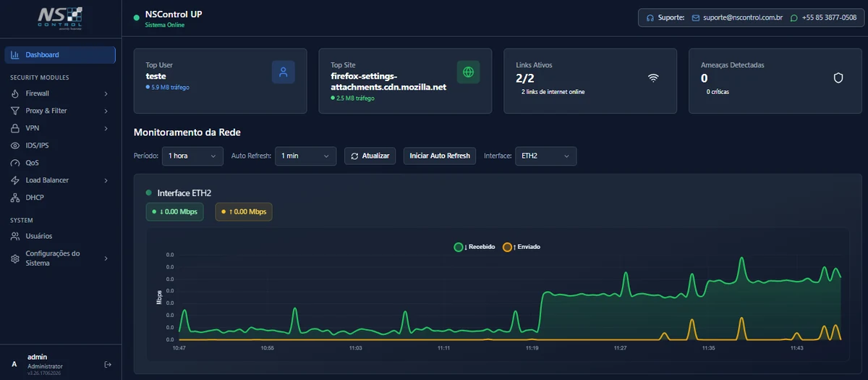Click the upload 0.00 Mbps badge
Screen dimensions: 868x380
[x=244, y=212]
